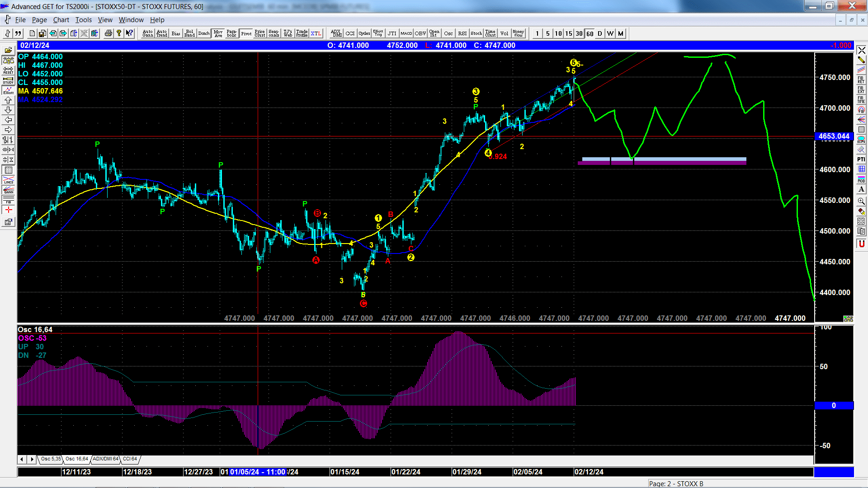Click the new page document icon
Screen dimensions: 868x488
click(32, 33)
